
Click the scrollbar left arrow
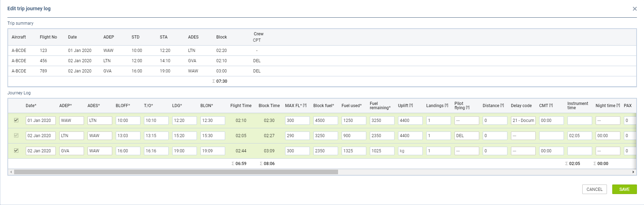(x=11, y=172)
